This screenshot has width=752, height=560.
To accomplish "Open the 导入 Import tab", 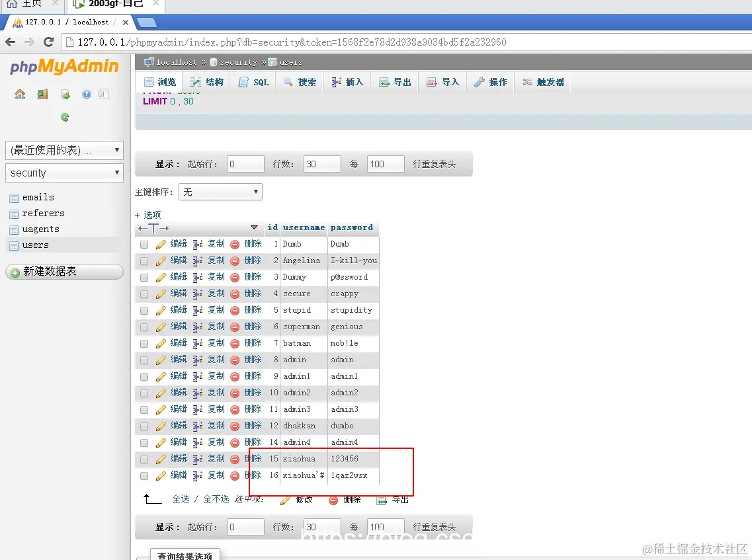I will click(x=443, y=82).
